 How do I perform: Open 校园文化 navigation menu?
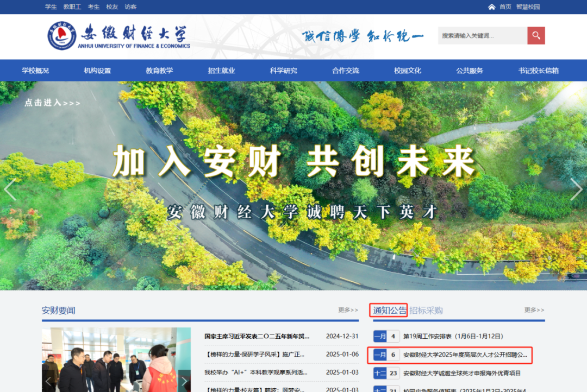408,71
